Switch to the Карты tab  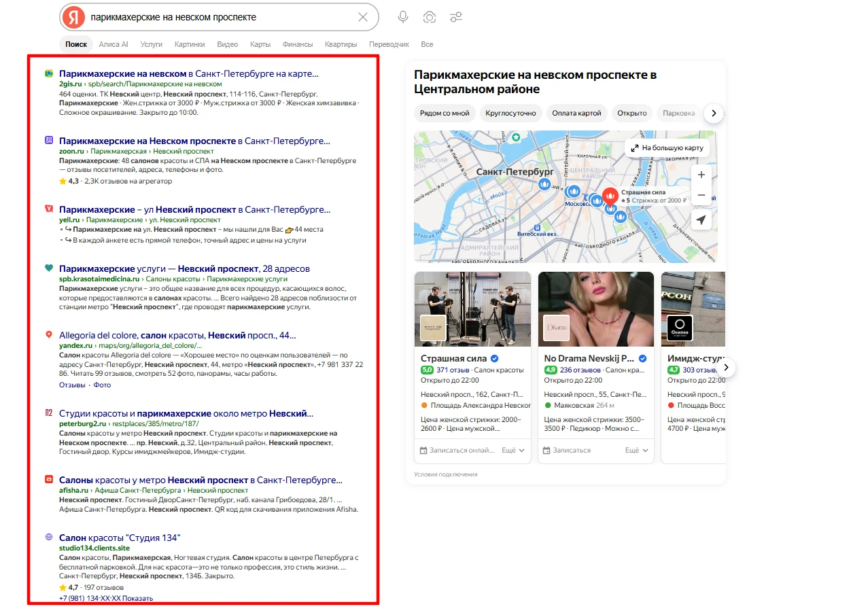(x=260, y=44)
